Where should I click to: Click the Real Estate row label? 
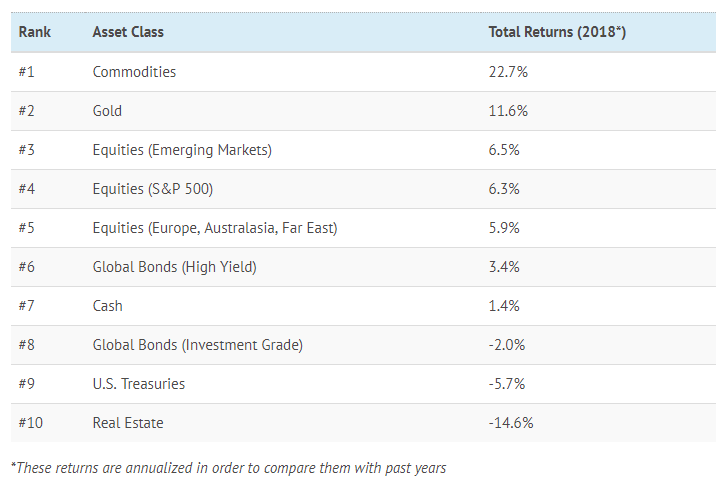click(128, 423)
